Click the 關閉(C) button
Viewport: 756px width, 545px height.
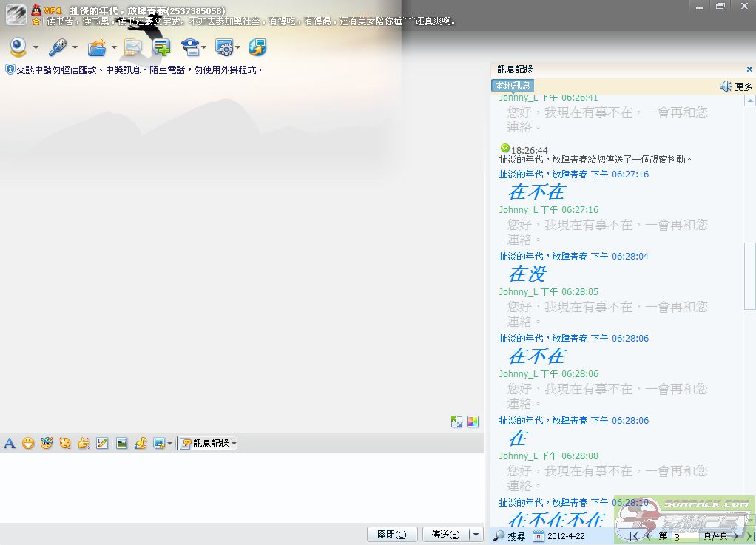pyautogui.click(x=392, y=535)
